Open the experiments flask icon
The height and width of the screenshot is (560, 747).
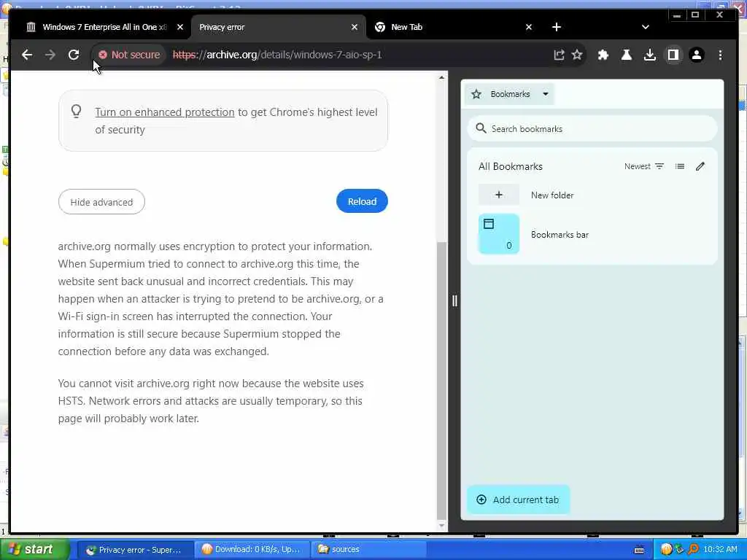click(x=627, y=55)
